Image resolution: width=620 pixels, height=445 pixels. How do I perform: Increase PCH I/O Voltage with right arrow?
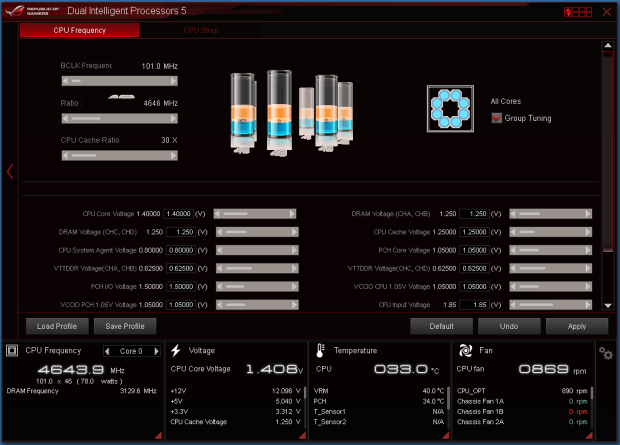coord(295,286)
